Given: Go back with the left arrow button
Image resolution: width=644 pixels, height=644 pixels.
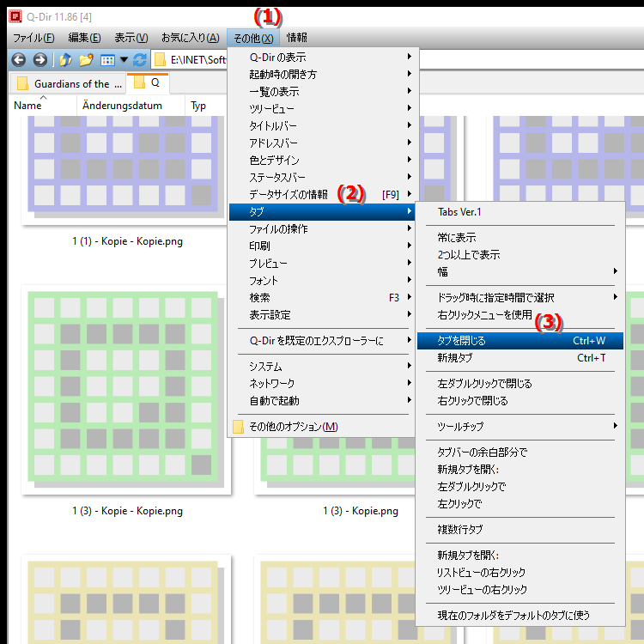Looking at the screenshot, I should point(19,60).
